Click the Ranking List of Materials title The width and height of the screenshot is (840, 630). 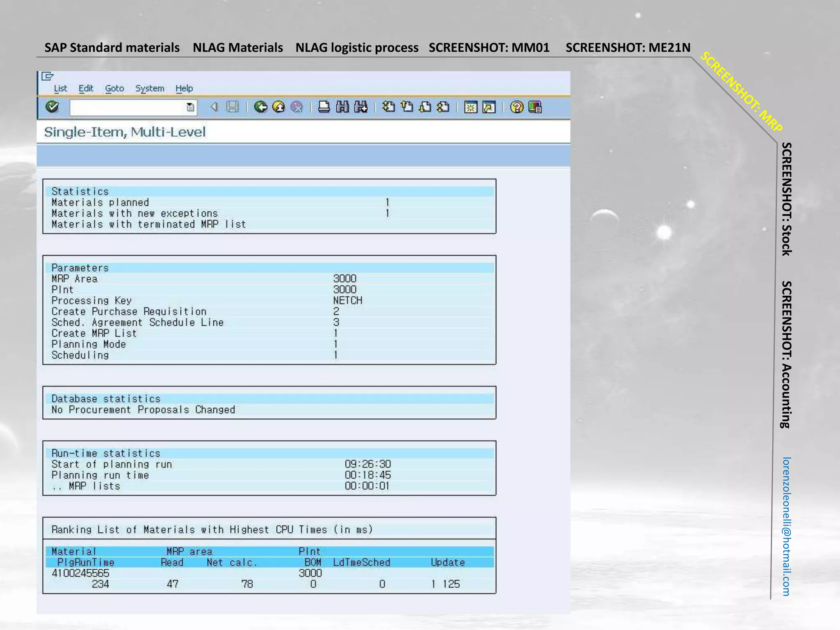212,530
